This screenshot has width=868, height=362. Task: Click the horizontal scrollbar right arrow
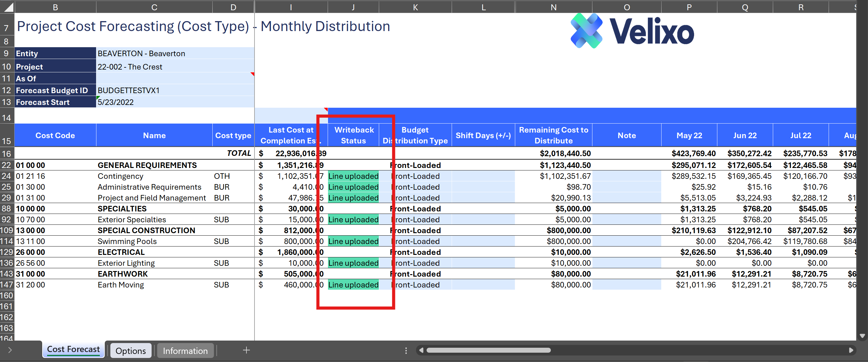pyautogui.click(x=851, y=350)
